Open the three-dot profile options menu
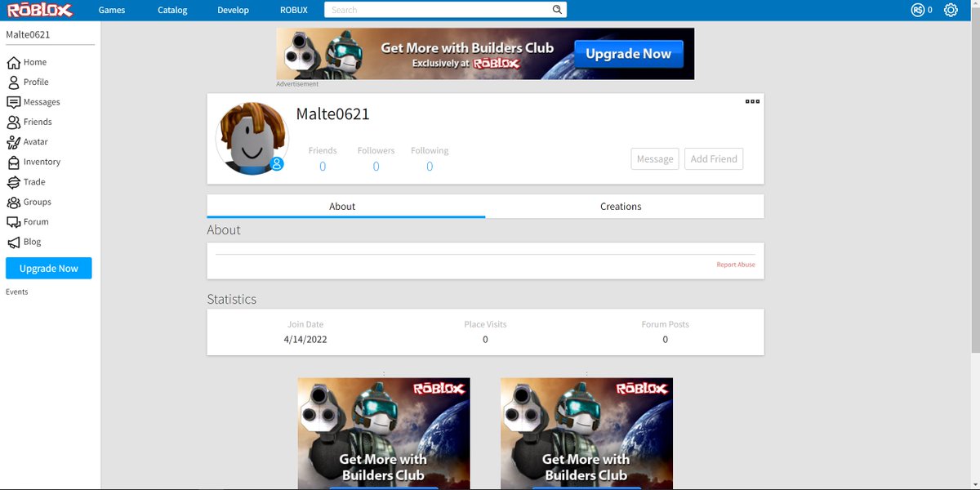 click(x=752, y=101)
